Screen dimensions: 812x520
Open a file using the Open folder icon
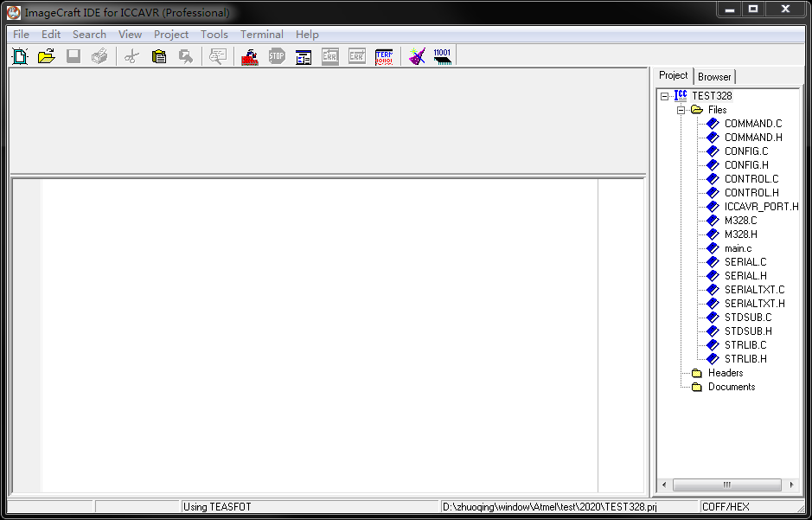[x=47, y=55]
